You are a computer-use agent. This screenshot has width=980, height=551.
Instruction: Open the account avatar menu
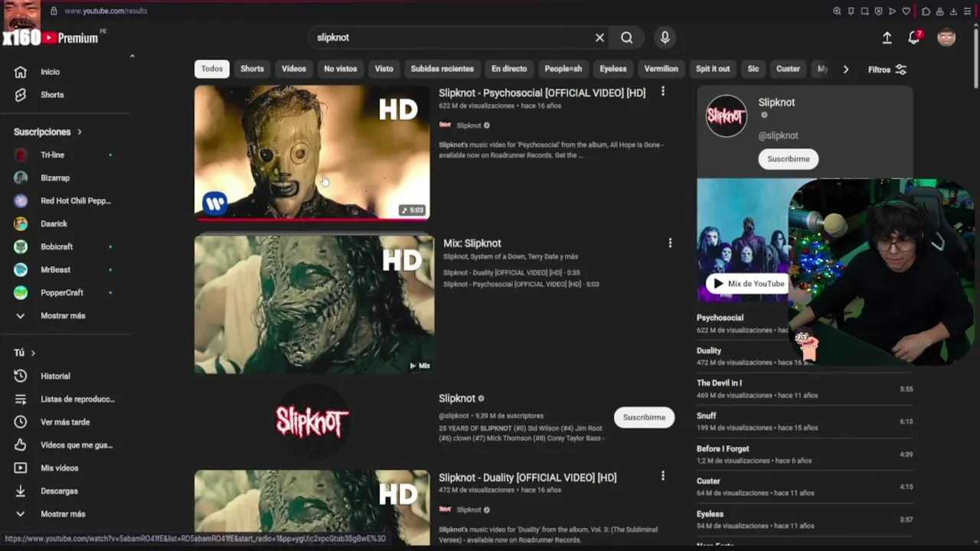[946, 37]
